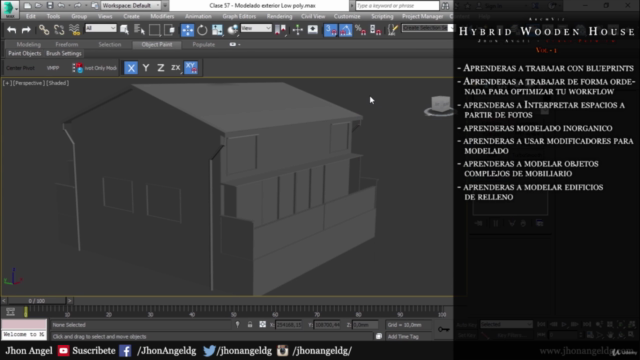Click the Center Pivot button

[20, 68]
